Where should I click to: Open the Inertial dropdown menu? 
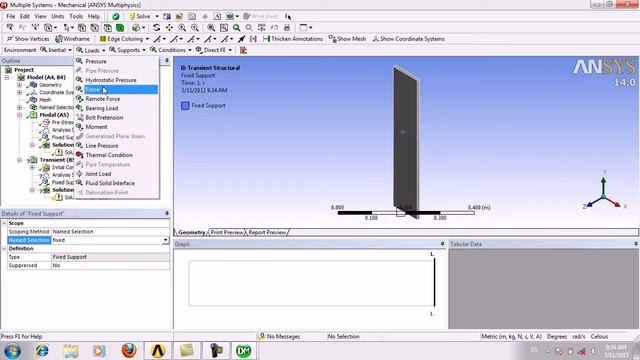56,50
